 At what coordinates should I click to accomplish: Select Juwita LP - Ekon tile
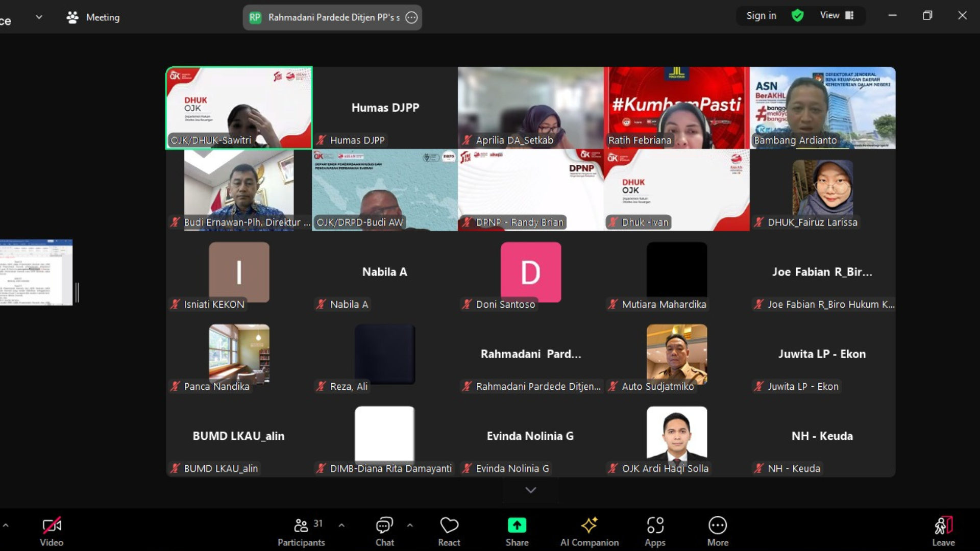pos(823,354)
